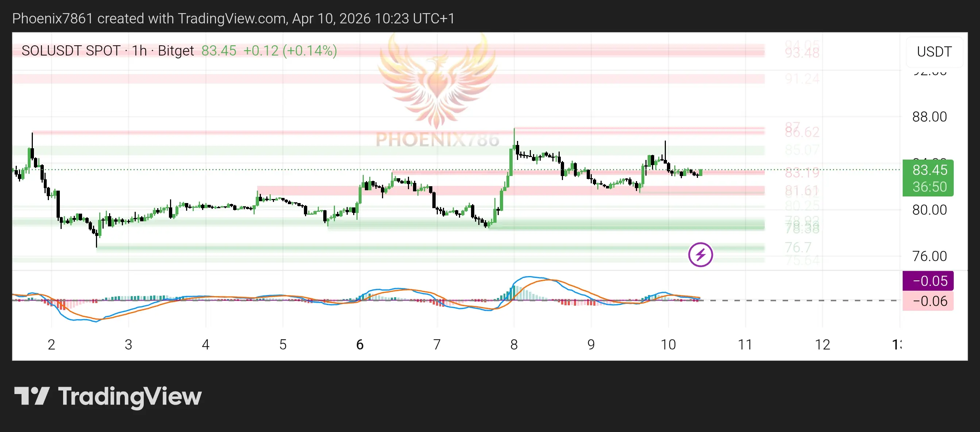Click the pink -0.06 signal value label

tap(927, 301)
